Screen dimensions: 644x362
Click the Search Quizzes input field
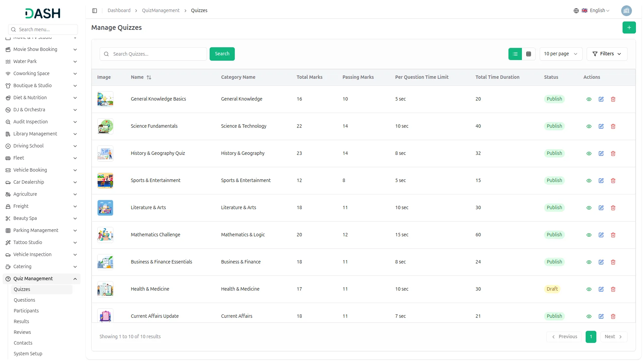[158, 54]
